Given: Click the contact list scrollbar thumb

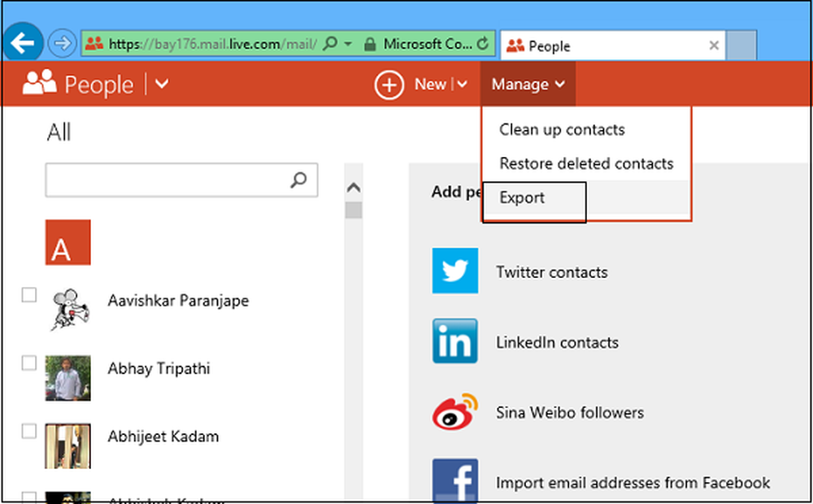Looking at the screenshot, I should click(x=354, y=210).
